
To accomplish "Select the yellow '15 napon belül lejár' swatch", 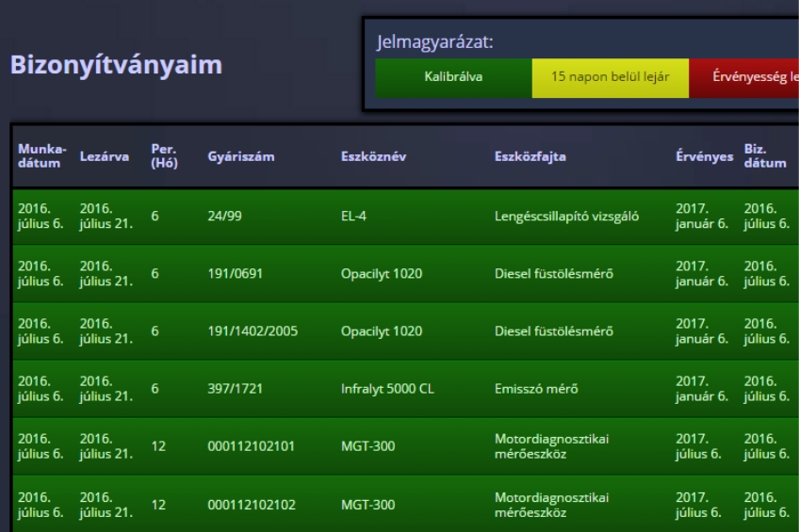I will tap(610, 78).
